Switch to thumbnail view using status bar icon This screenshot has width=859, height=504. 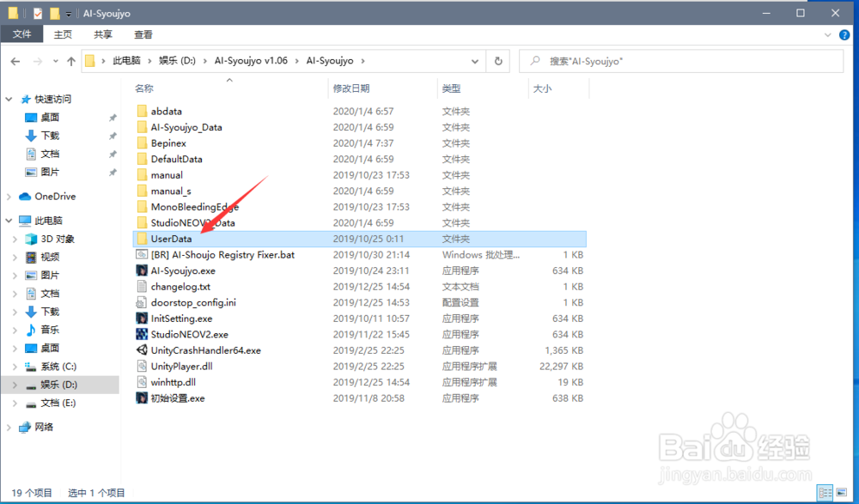point(841,492)
